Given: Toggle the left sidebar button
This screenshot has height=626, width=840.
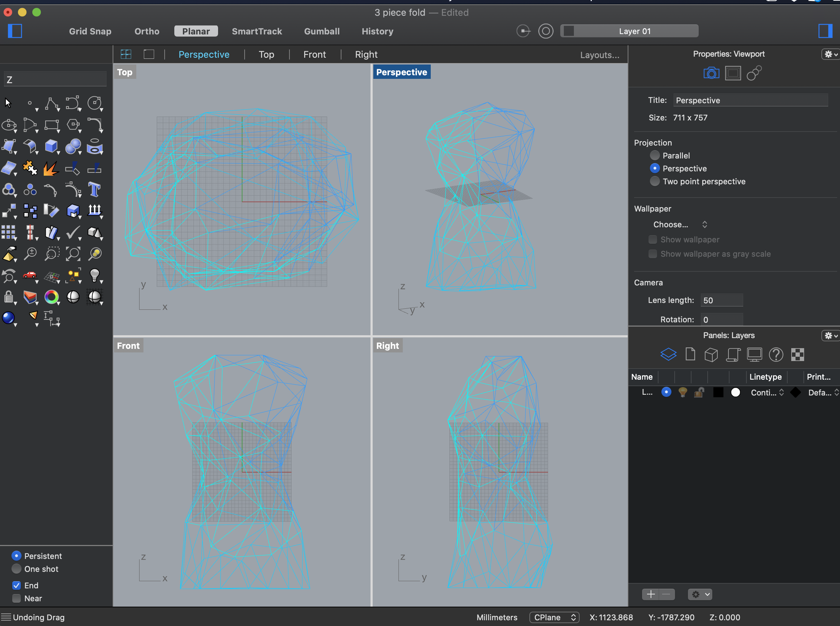Looking at the screenshot, I should click(15, 31).
